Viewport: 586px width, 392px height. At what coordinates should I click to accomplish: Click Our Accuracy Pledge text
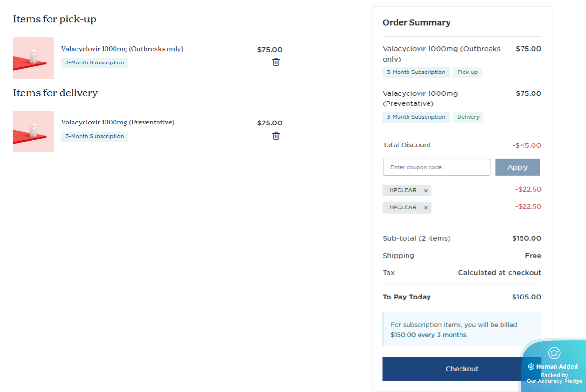click(x=554, y=381)
